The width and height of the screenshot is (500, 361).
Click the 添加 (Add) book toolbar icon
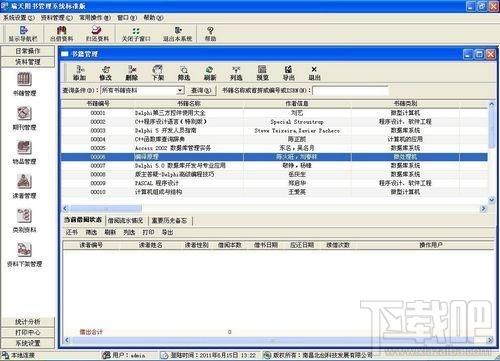click(79, 73)
